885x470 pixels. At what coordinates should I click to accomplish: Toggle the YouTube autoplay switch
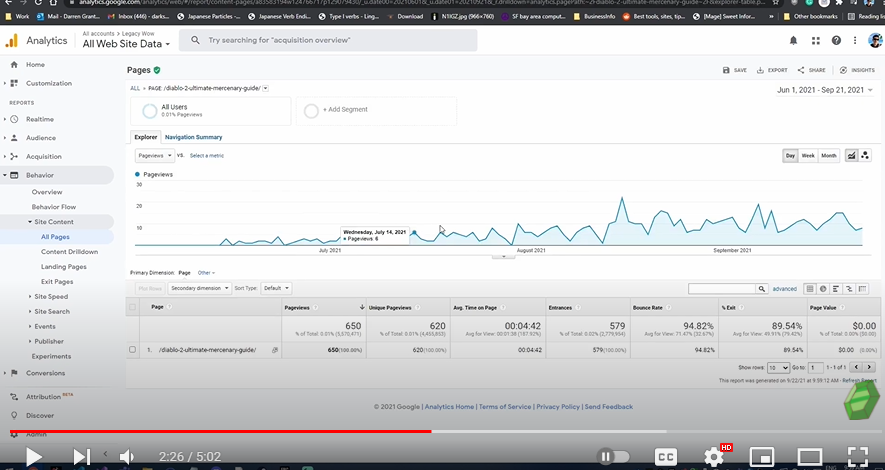(x=614, y=456)
